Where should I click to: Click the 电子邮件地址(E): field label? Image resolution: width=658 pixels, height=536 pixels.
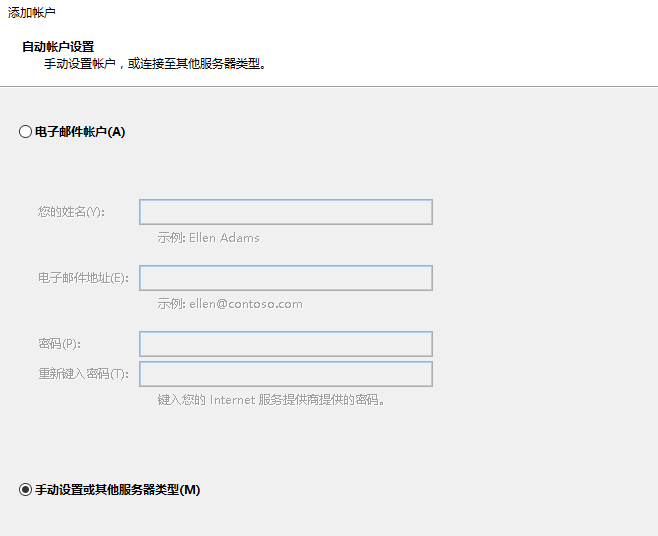[x=82, y=278]
